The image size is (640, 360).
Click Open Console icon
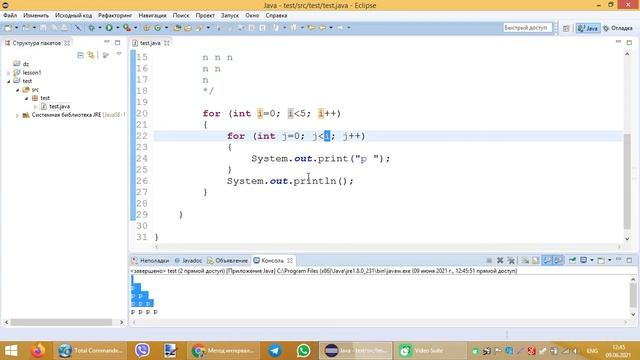pyautogui.click(x=601, y=260)
